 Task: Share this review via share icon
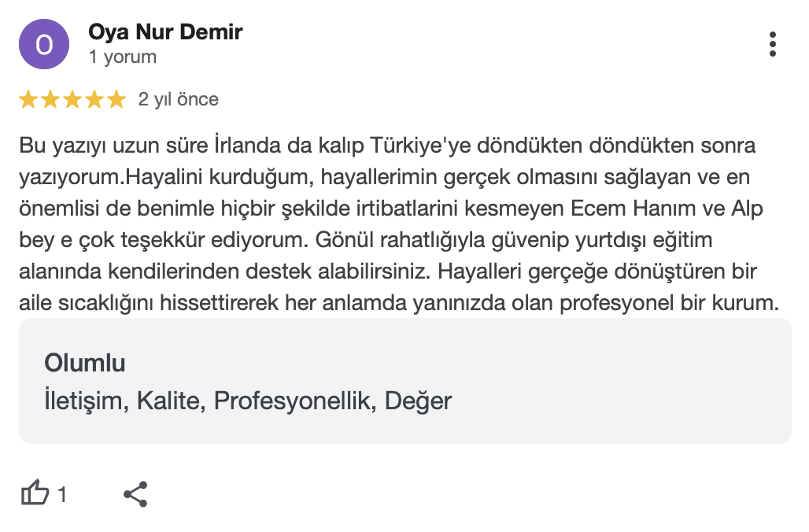pos(135,493)
